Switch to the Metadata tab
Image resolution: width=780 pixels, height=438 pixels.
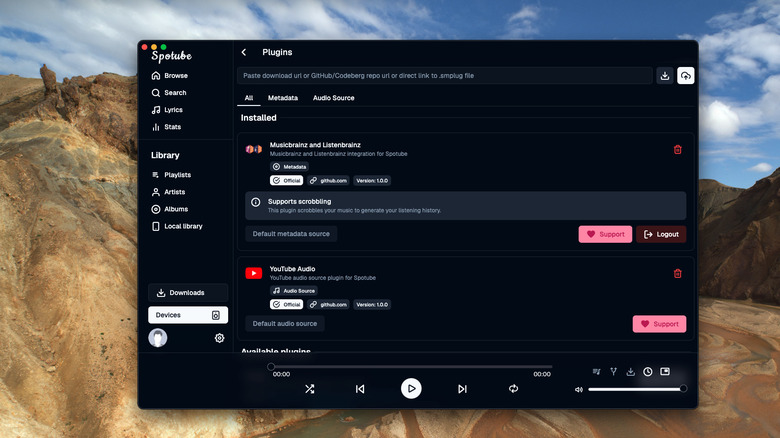(283, 98)
